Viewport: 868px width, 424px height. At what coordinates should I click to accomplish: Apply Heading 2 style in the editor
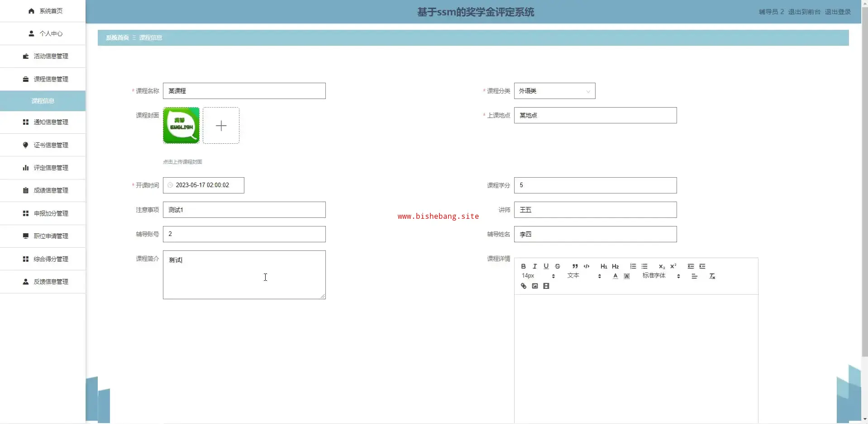[615, 266]
